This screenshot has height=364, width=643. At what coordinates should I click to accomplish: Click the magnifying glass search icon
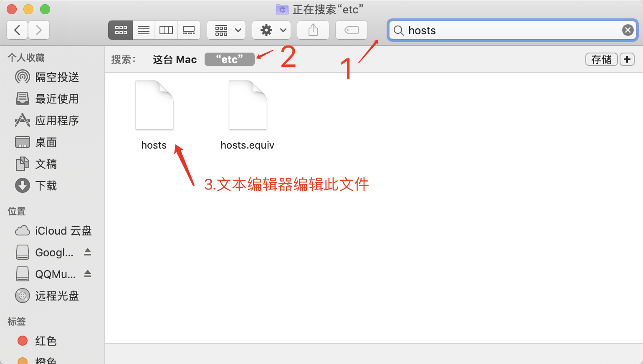(x=399, y=30)
